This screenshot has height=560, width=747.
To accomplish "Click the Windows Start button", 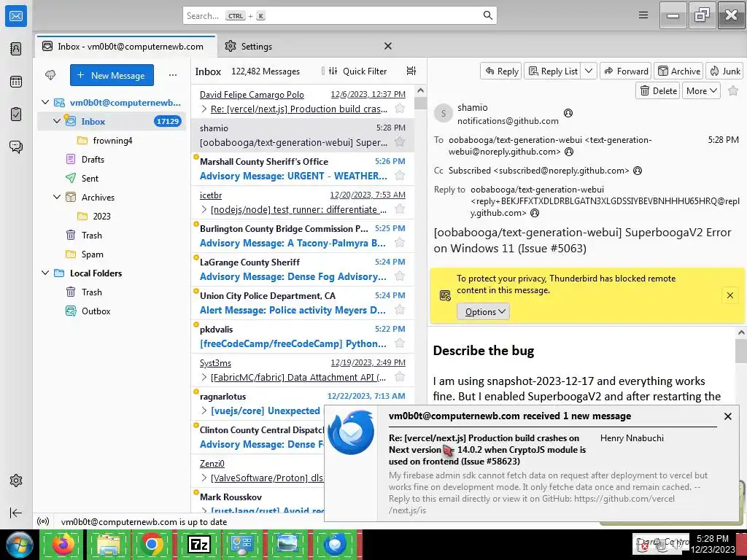I will 19,544.
